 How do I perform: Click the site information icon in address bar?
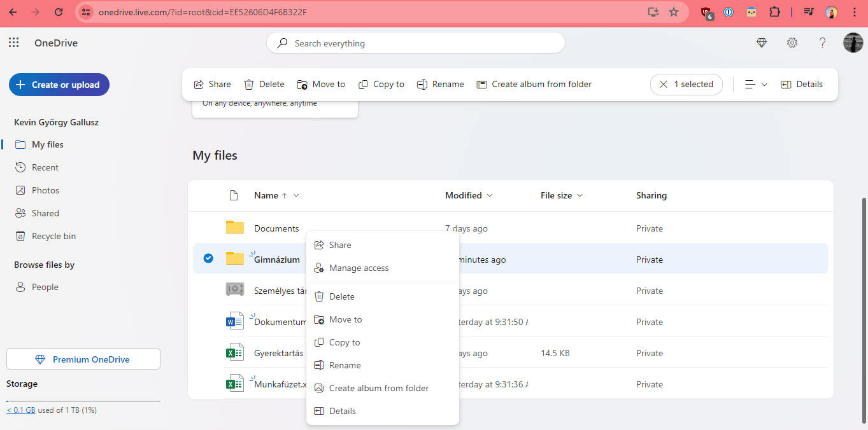click(x=87, y=12)
